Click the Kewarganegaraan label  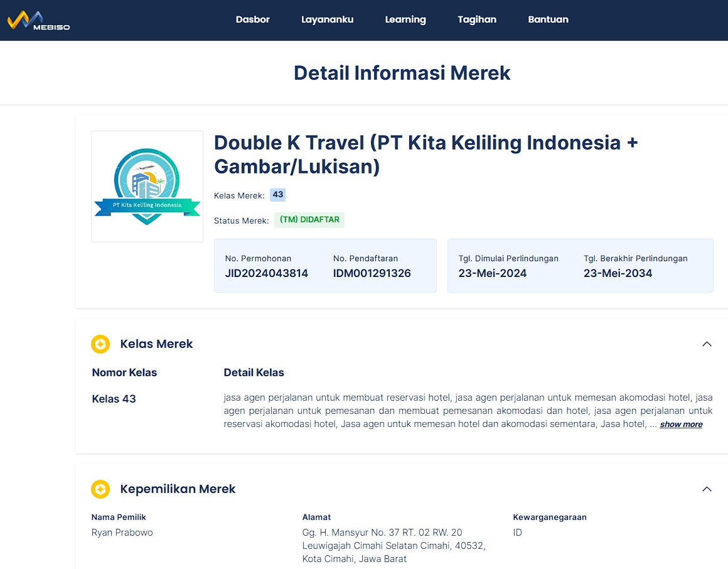(x=550, y=517)
